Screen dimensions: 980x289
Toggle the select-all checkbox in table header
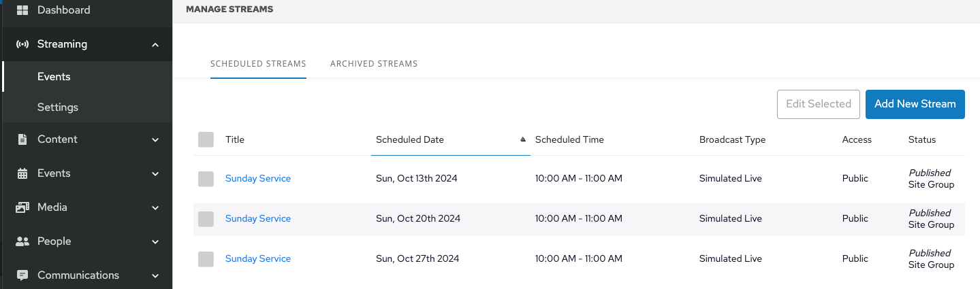pyautogui.click(x=206, y=139)
